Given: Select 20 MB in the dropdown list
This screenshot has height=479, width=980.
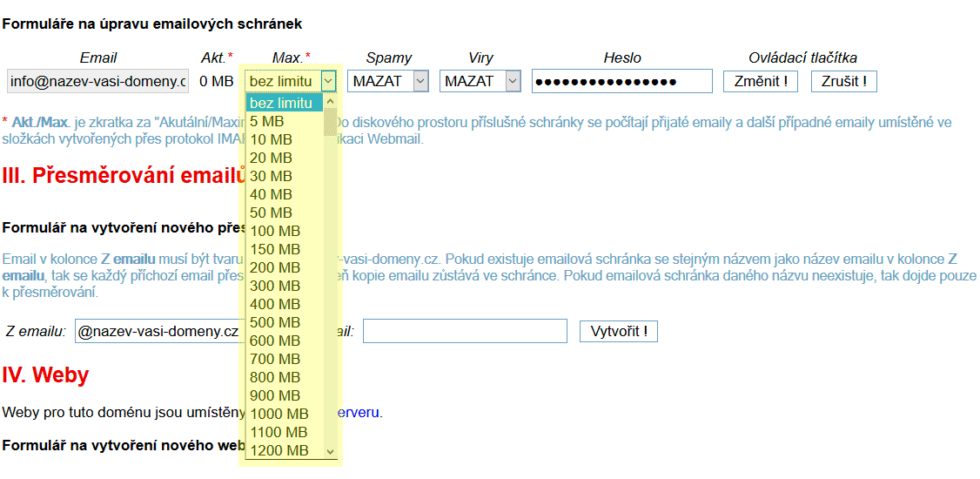Looking at the screenshot, I should (271, 159).
